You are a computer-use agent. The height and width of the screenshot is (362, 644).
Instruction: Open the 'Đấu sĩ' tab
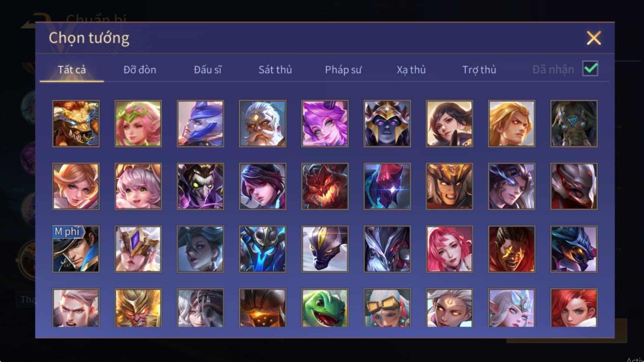click(207, 69)
